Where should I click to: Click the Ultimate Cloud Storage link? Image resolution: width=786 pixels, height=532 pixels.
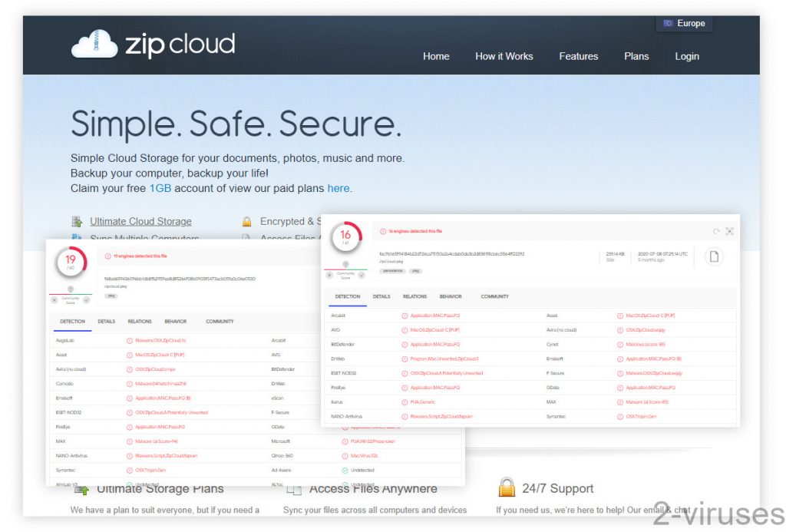pyautogui.click(x=140, y=221)
